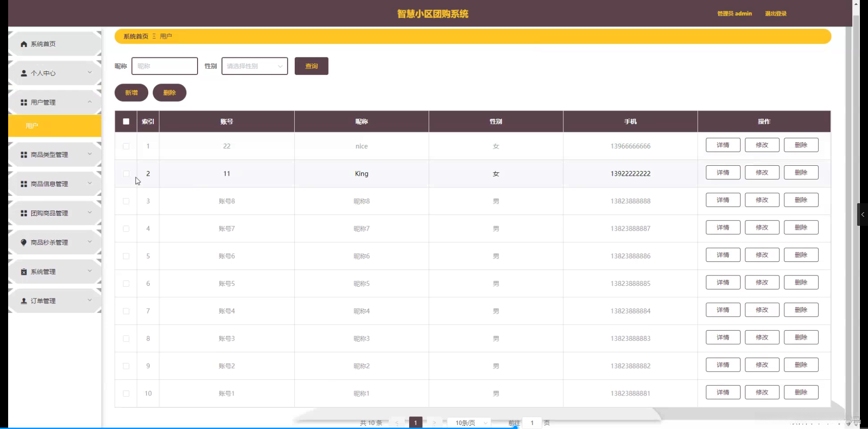Viewport: 868px width, 429px height.
Task: Click the grid icon beside 商品类型管理
Action: point(24,154)
